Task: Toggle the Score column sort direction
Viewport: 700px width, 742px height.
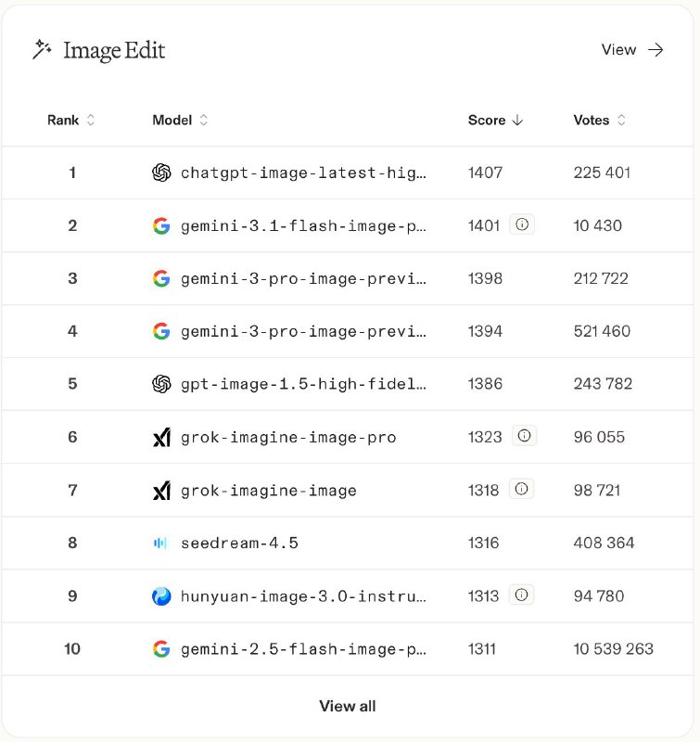Action: click(496, 120)
